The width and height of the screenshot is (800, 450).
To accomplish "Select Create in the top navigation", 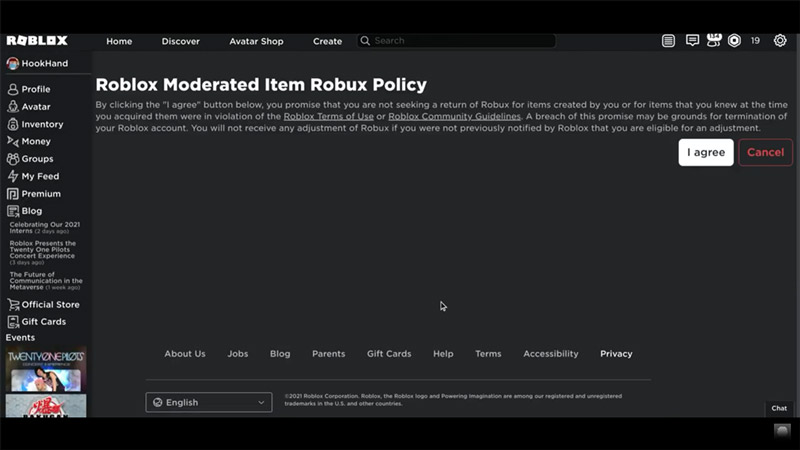I will 327,41.
